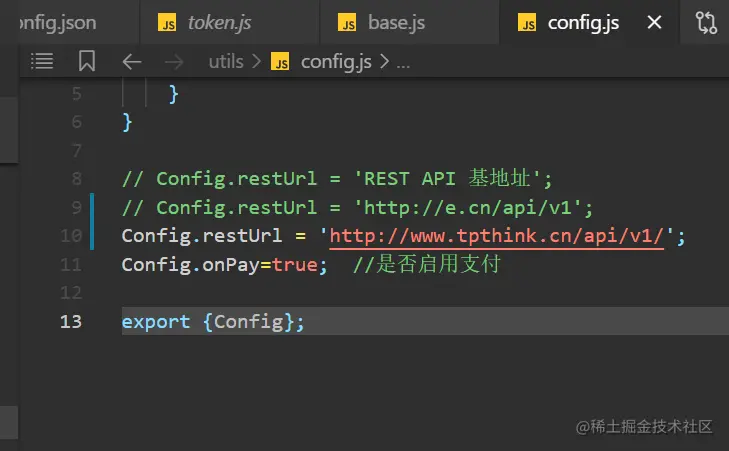Click the list toggle icon in breadcrumb bar
Screen dimensions: 729x451
(x=42, y=61)
